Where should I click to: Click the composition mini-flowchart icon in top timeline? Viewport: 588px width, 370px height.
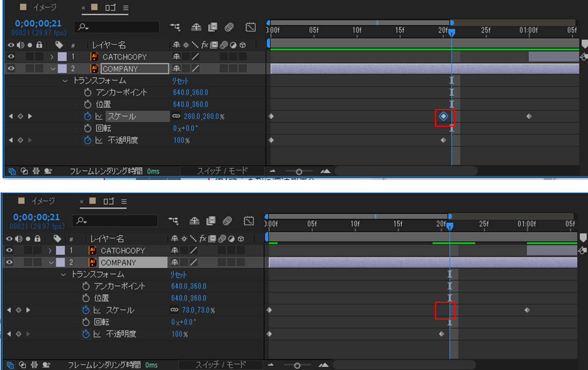coord(175,27)
